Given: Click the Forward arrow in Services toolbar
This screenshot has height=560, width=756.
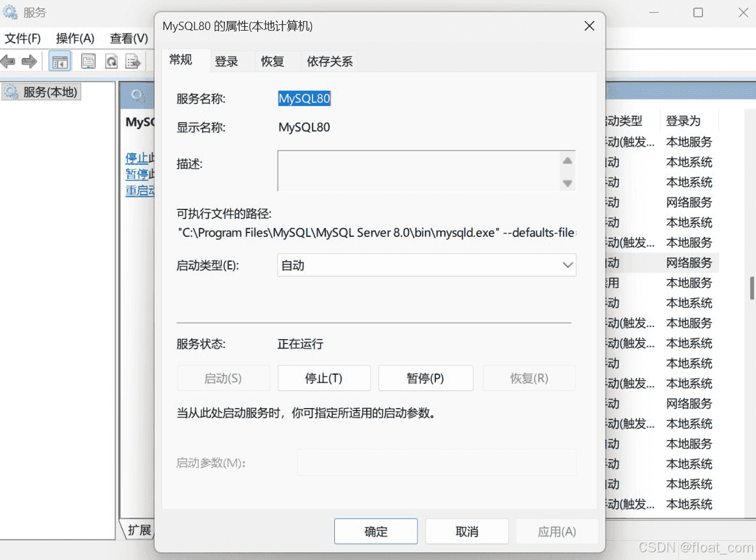Looking at the screenshot, I should [29, 61].
